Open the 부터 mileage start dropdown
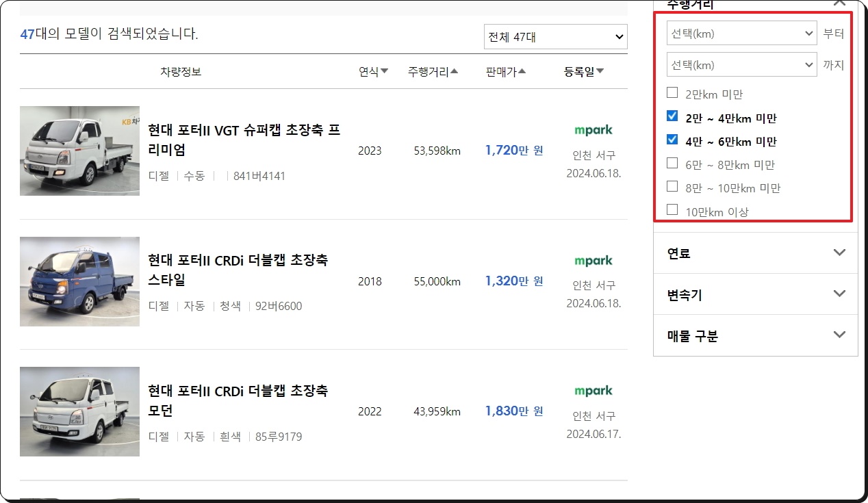The image size is (868, 503). tap(741, 33)
